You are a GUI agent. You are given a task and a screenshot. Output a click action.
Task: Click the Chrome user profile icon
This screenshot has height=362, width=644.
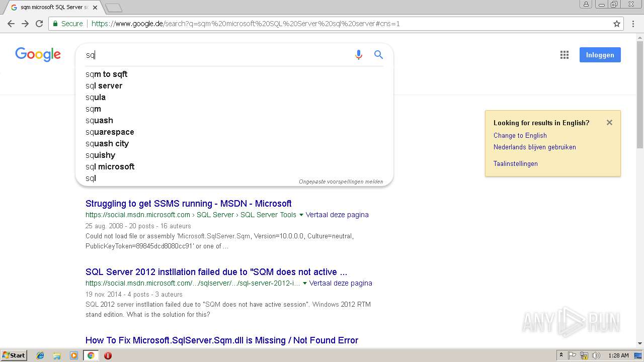(x=586, y=4)
